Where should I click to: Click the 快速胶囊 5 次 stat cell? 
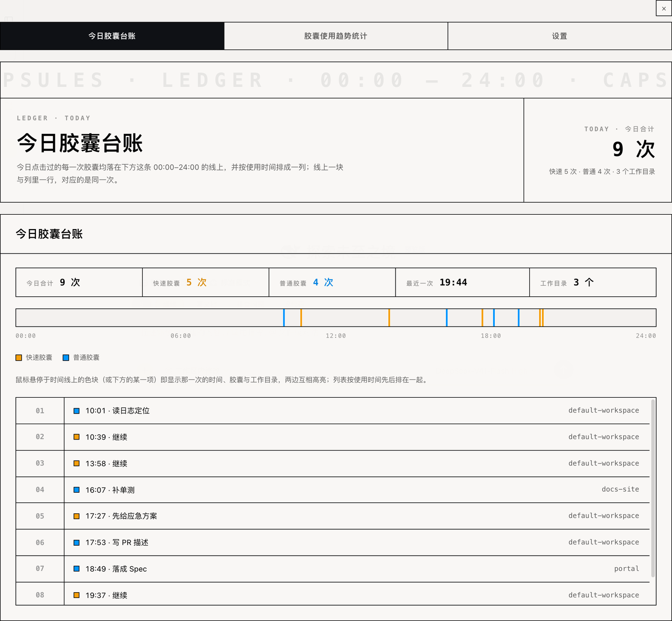(x=206, y=282)
